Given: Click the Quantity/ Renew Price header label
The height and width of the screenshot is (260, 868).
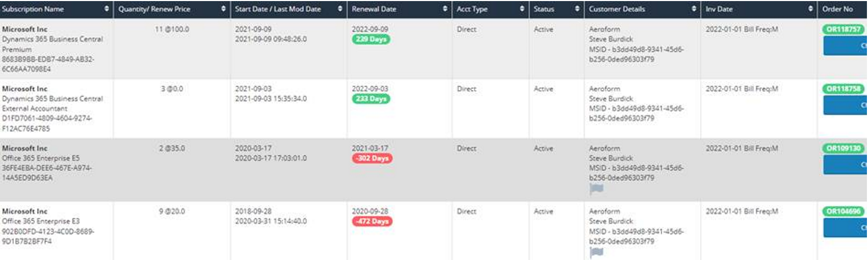Looking at the screenshot, I should coord(154,9).
